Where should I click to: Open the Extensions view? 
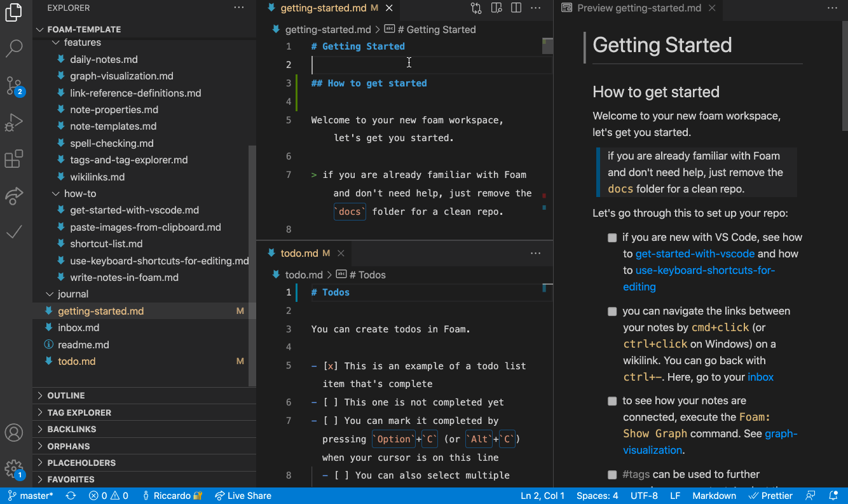point(14,159)
